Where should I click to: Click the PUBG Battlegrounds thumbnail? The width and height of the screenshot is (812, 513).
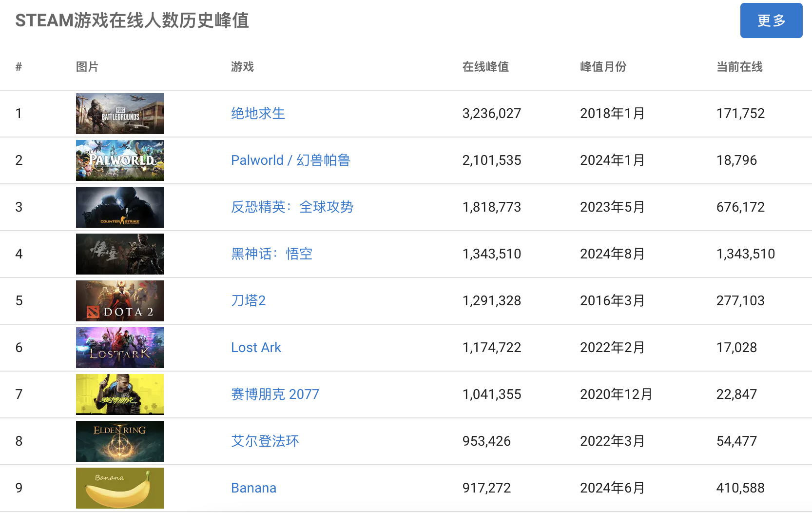pyautogui.click(x=120, y=114)
